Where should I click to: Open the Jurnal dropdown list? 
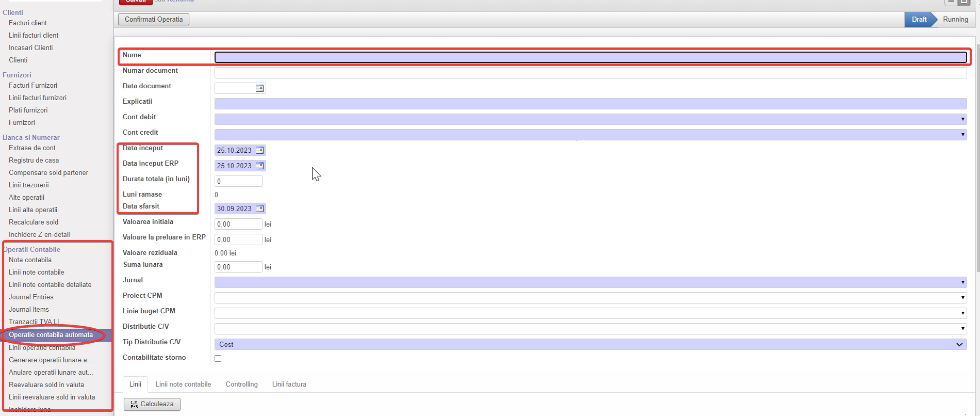click(962, 282)
